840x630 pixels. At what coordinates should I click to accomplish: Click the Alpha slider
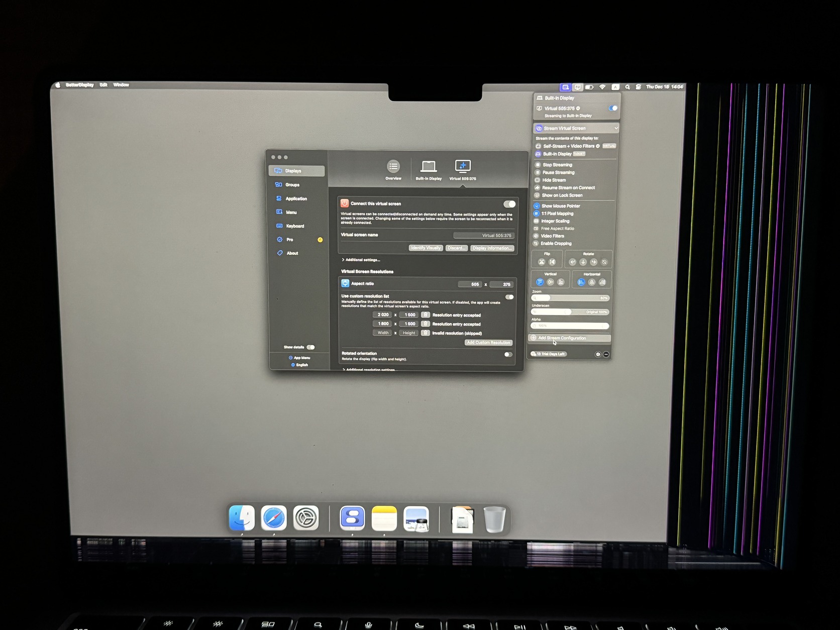click(570, 326)
